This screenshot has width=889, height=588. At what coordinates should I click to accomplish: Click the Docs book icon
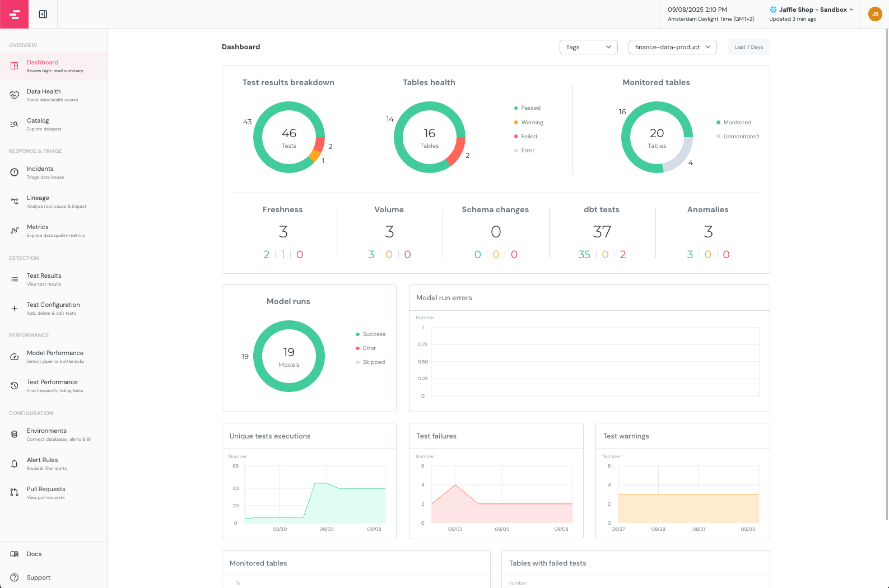point(15,554)
